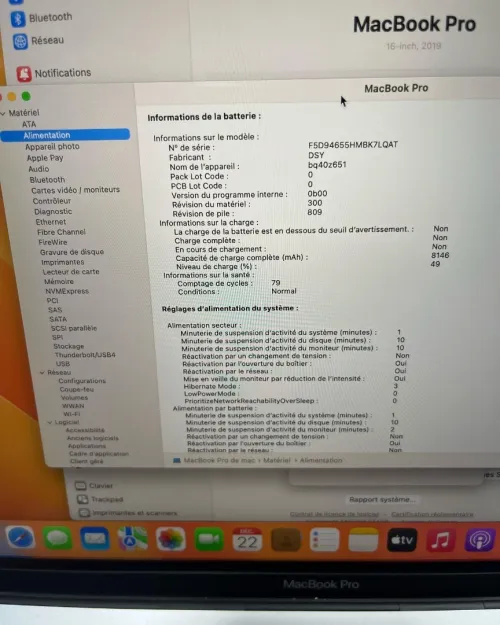Select FireWire in the sidebar
The width and height of the screenshot is (500, 625).
(x=53, y=242)
